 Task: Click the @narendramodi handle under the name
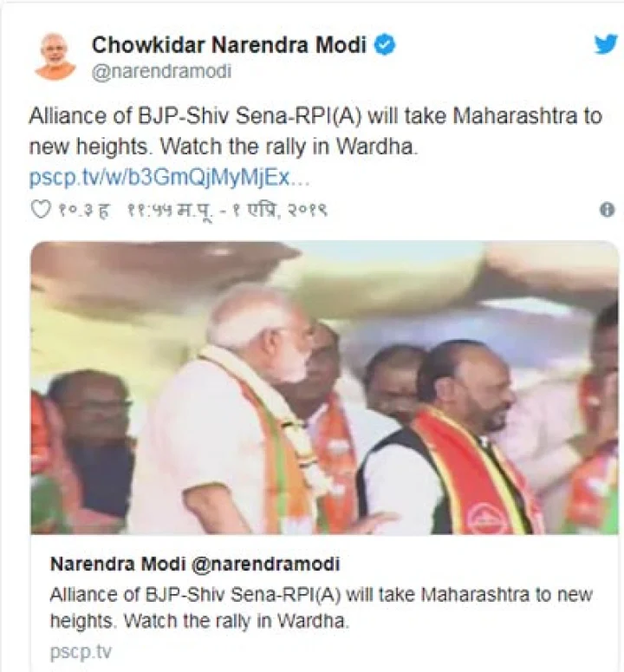pos(161,71)
